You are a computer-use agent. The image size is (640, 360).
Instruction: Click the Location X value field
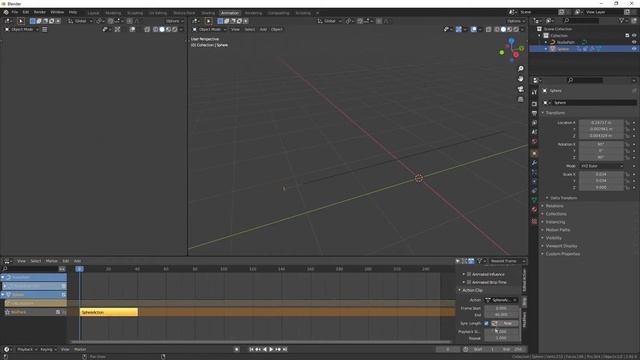[601, 122]
